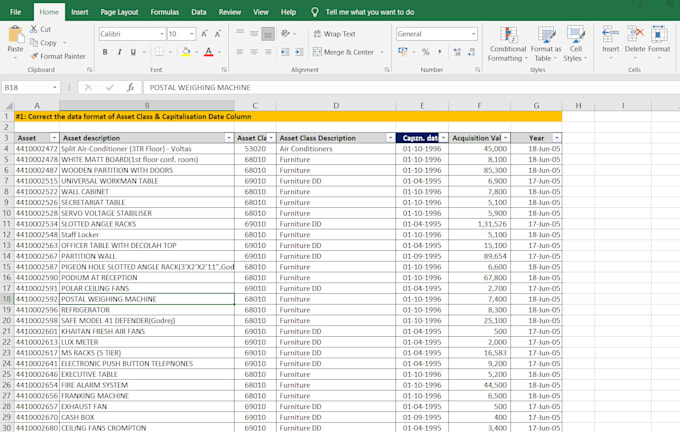
Task: Toggle Bold formatting
Action: coord(105,52)
